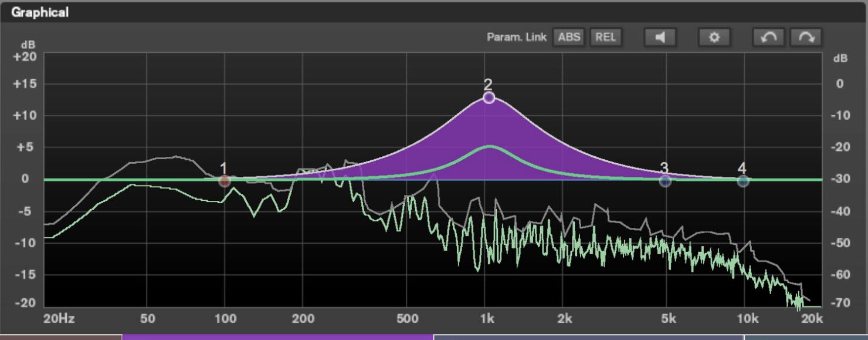This screenshot has height=340, width=868.
Task: Toggle the speaker audition icon
Action: (660, 38)
